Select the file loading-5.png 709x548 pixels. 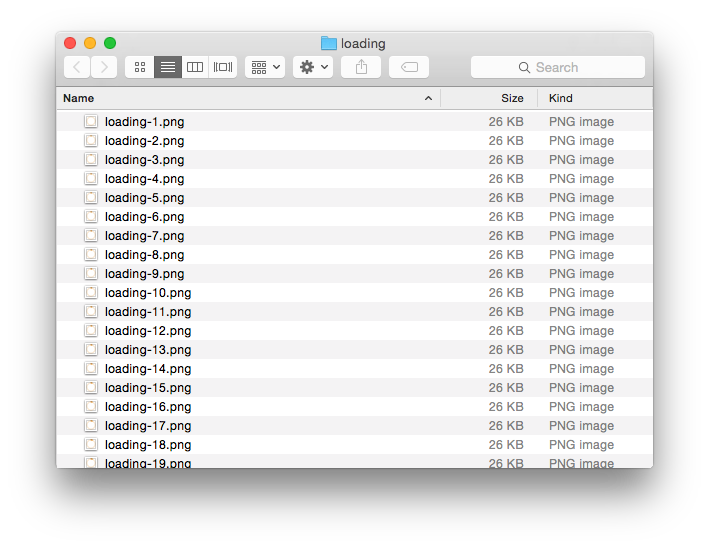(354, 198)
